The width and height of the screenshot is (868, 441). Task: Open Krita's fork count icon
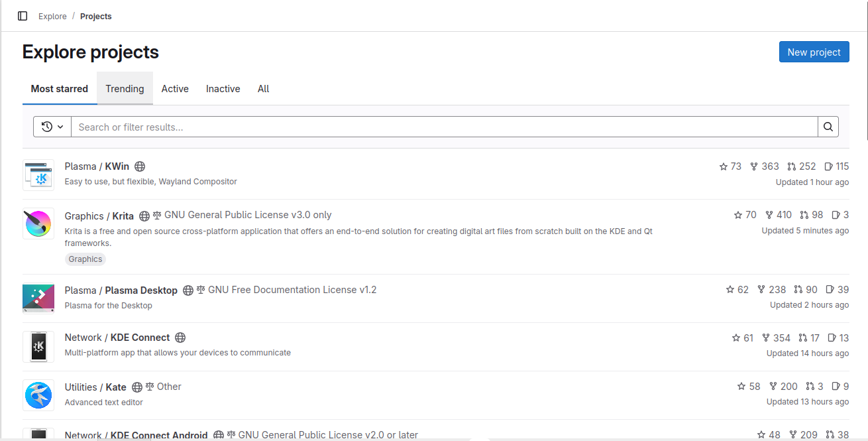769,214
